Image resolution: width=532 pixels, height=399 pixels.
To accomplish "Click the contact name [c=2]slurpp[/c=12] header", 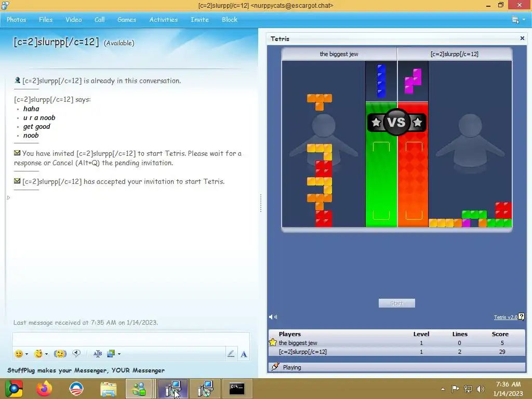I will tap(56, 42).
